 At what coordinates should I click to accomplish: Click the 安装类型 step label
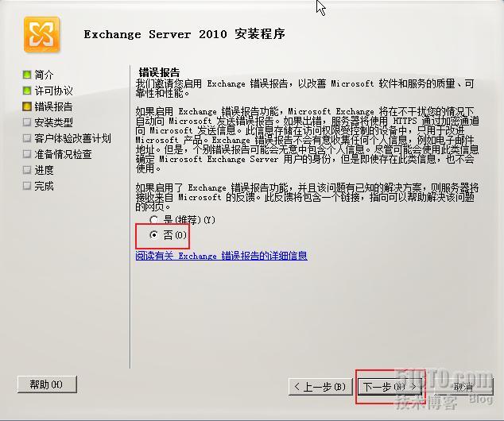(x=54, y=122)
